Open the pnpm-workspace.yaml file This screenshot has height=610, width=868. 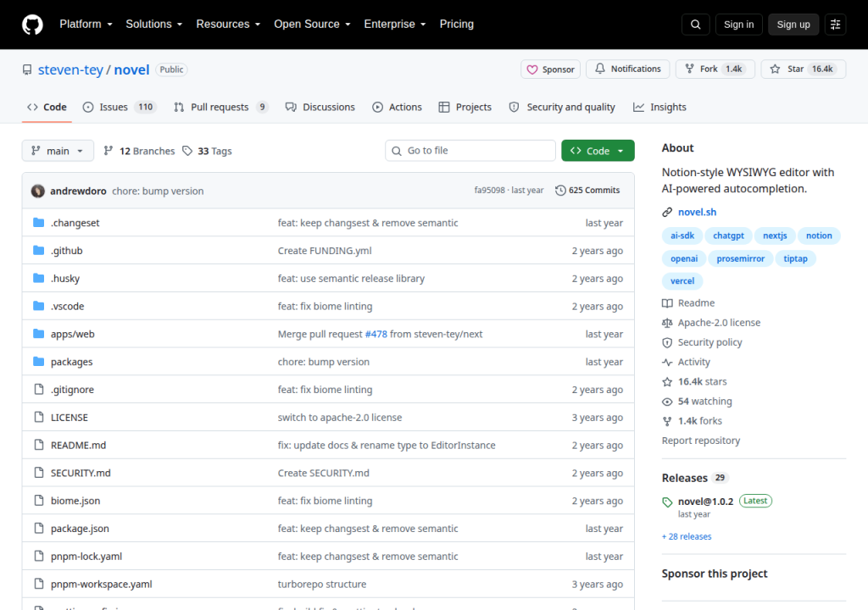tap(102, 584)
